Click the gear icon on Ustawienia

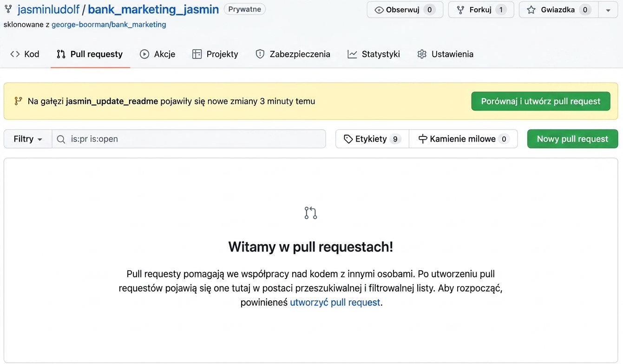[422, 54]
